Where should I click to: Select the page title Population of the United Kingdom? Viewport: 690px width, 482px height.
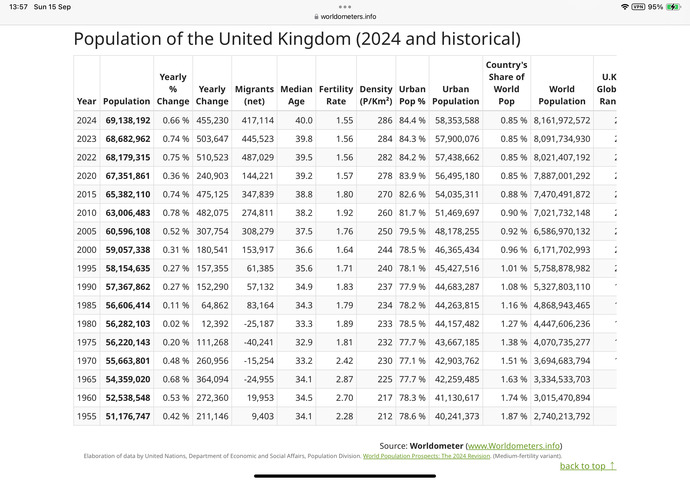pos(297,39)
